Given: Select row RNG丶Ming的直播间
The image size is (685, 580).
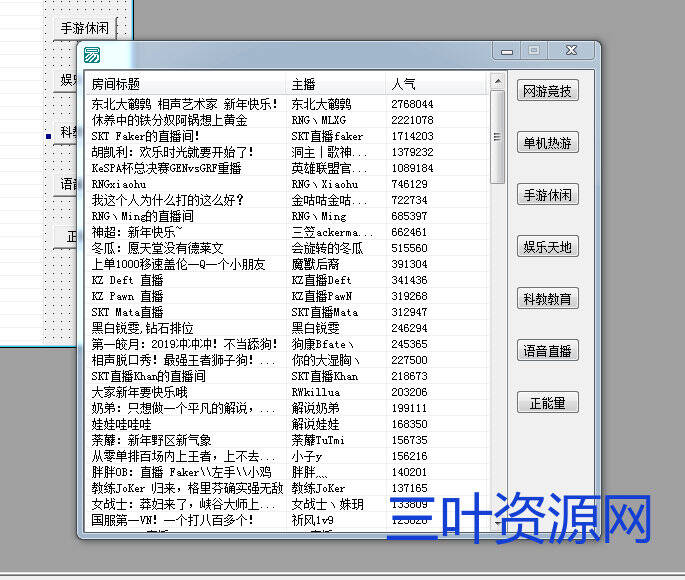Looking at the screenshot, I should click(286, 216).
